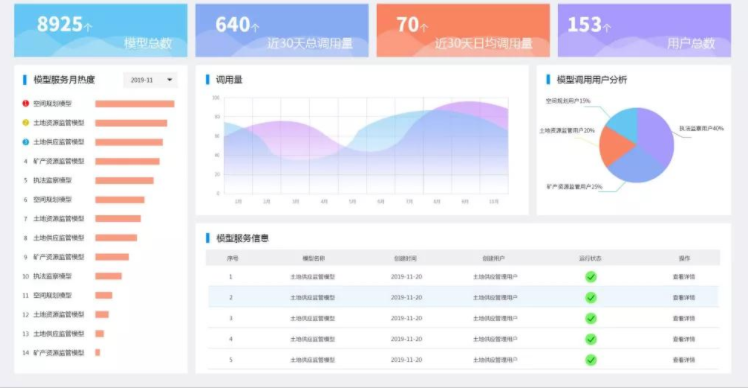Open 查看详情 link in table row 3
Viewport: 749px width, 390px height.
(684, 318)
